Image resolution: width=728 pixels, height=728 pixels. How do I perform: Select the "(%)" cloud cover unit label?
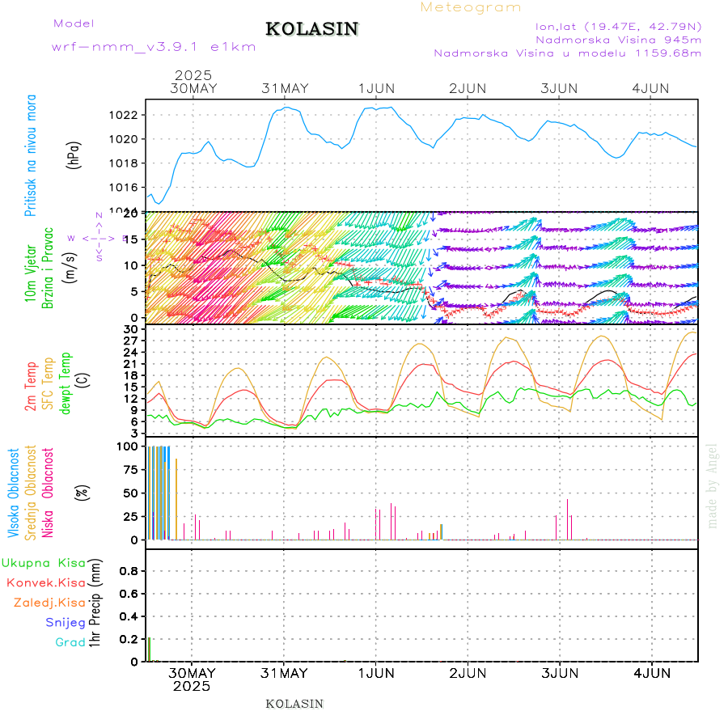tap(82, 492)
